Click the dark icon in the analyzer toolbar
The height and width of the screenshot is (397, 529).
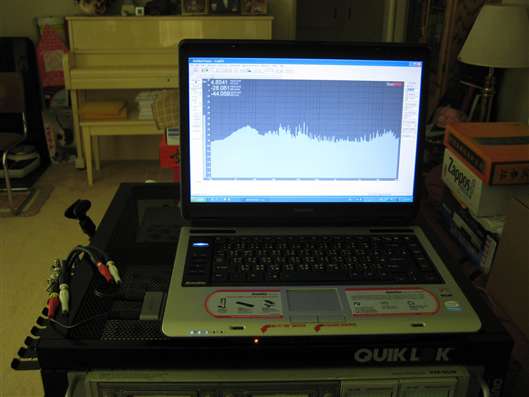(249, 70)
